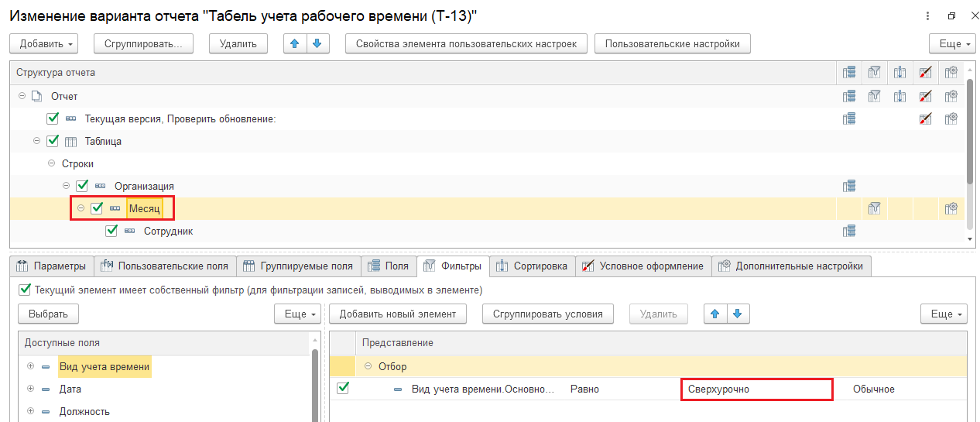
Task: Click the Пользовательские настройки button
Action: pos(672,43)
